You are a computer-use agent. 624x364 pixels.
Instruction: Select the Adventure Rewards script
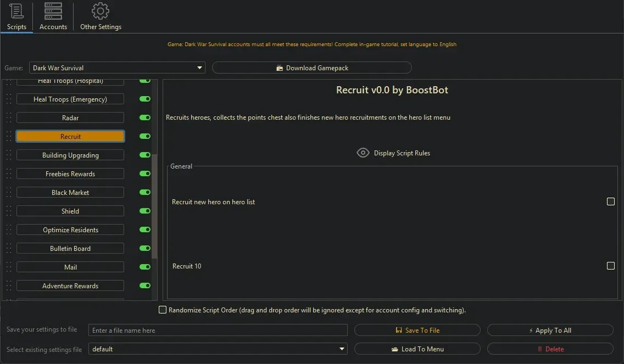click(x=70, y=286)
